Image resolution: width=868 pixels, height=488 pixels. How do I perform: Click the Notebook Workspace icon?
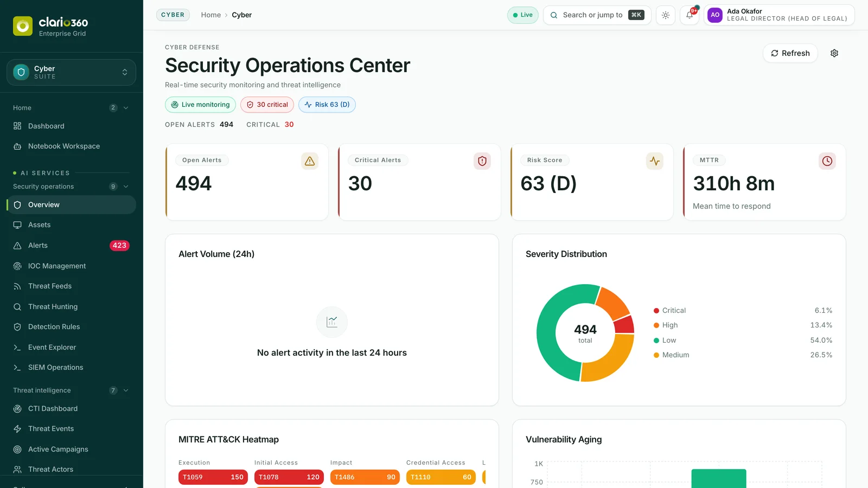coord(17,146)
